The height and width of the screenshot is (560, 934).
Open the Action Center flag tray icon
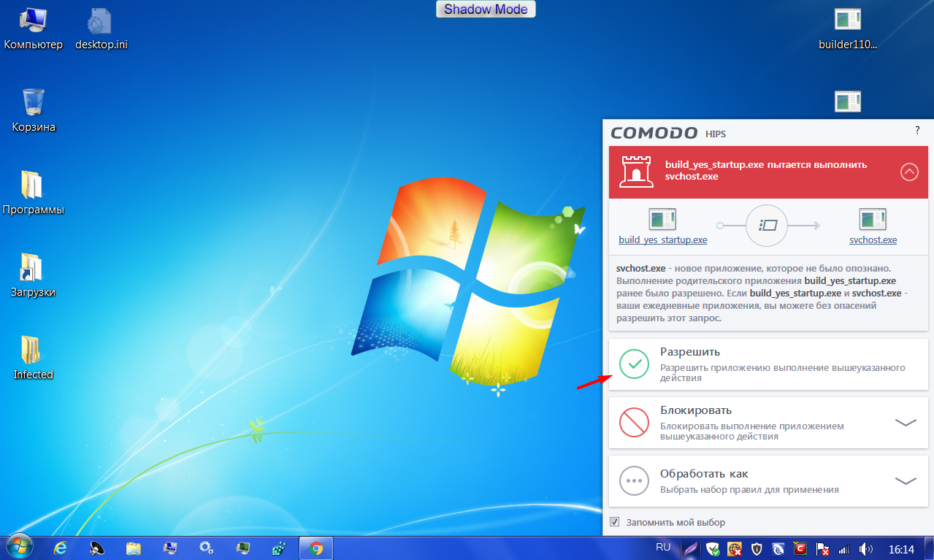click(x=823, y=548)
